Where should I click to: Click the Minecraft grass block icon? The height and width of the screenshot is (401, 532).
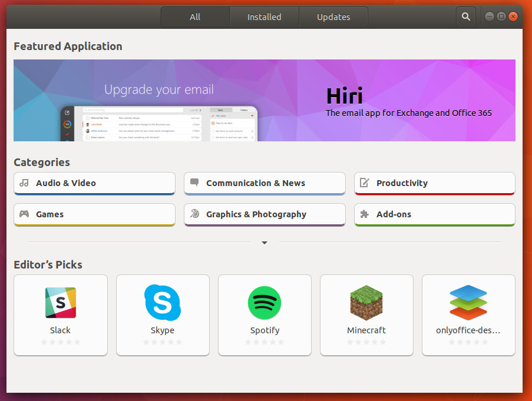(366, 303)
